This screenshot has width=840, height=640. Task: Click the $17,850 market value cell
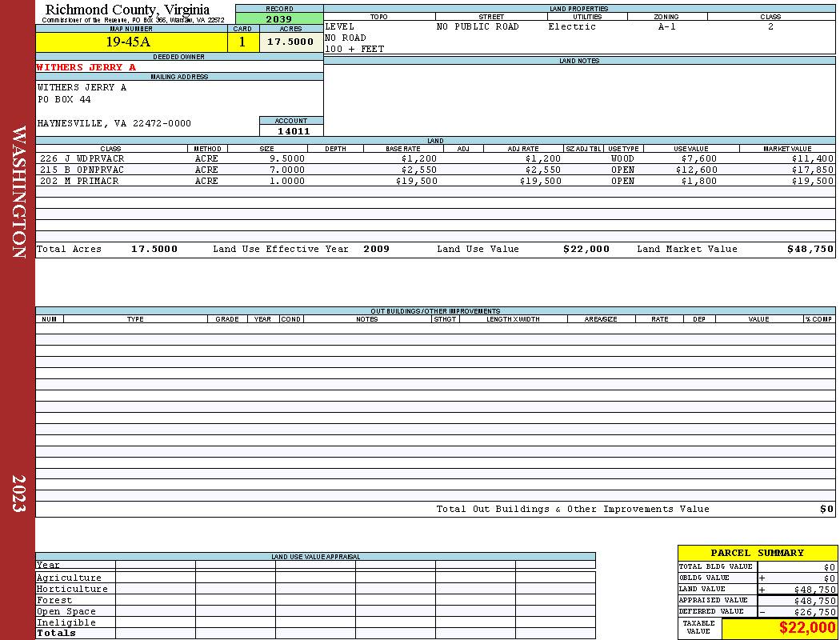coord(813,170)
